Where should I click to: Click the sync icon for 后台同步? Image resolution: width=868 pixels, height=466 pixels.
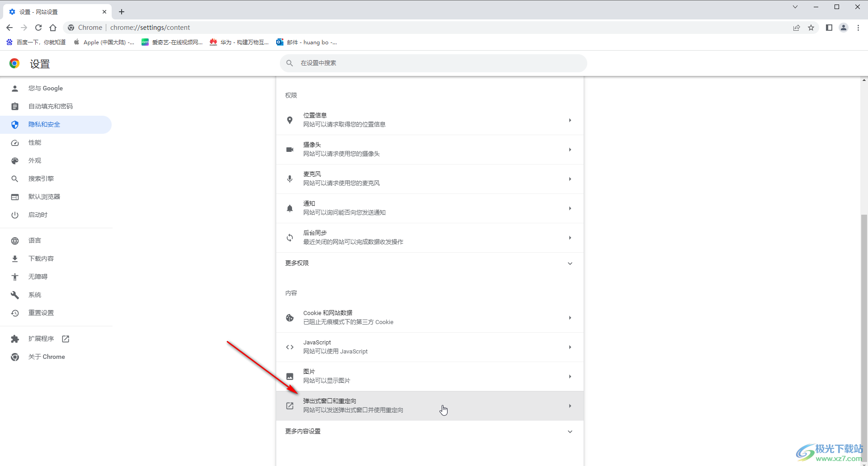coord(290,238)
